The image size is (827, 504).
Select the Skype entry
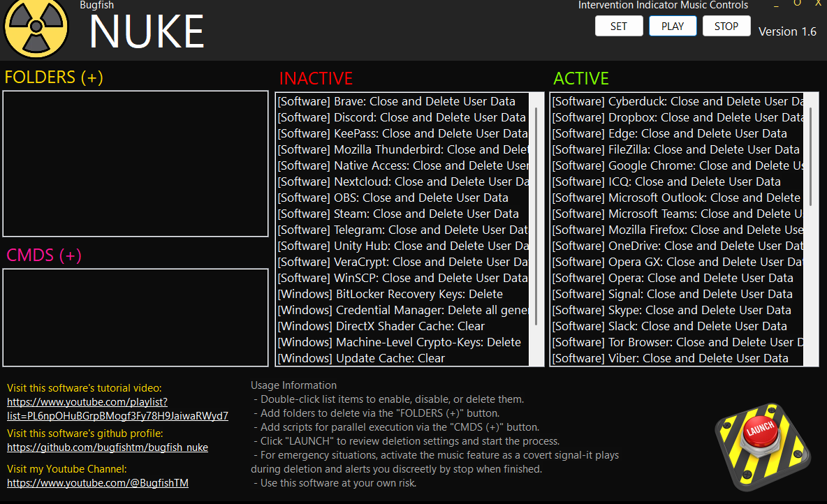click(x=678, y=310)
